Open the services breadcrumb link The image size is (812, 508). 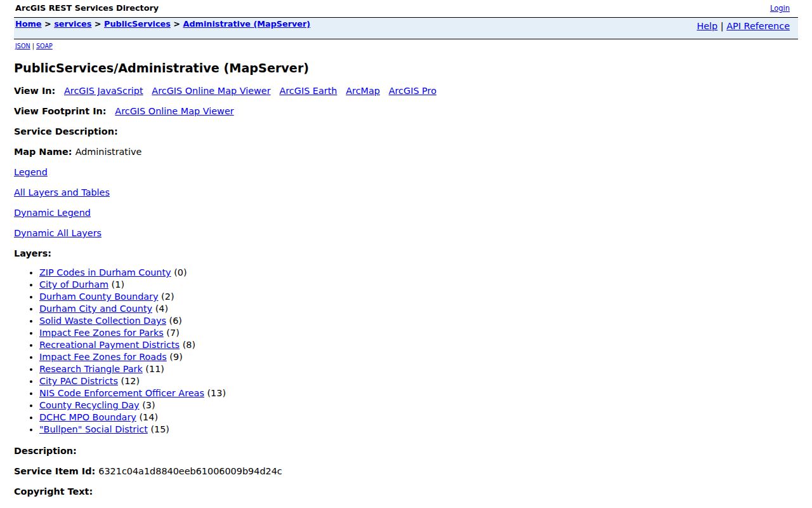[72, 24]
